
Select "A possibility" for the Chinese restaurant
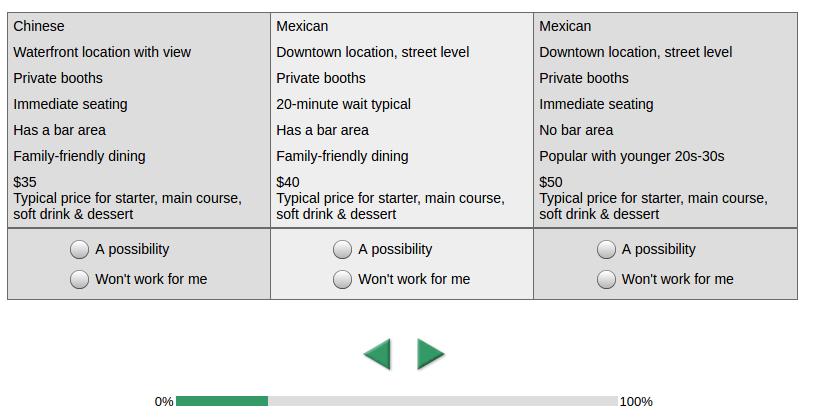coord(80,249)
